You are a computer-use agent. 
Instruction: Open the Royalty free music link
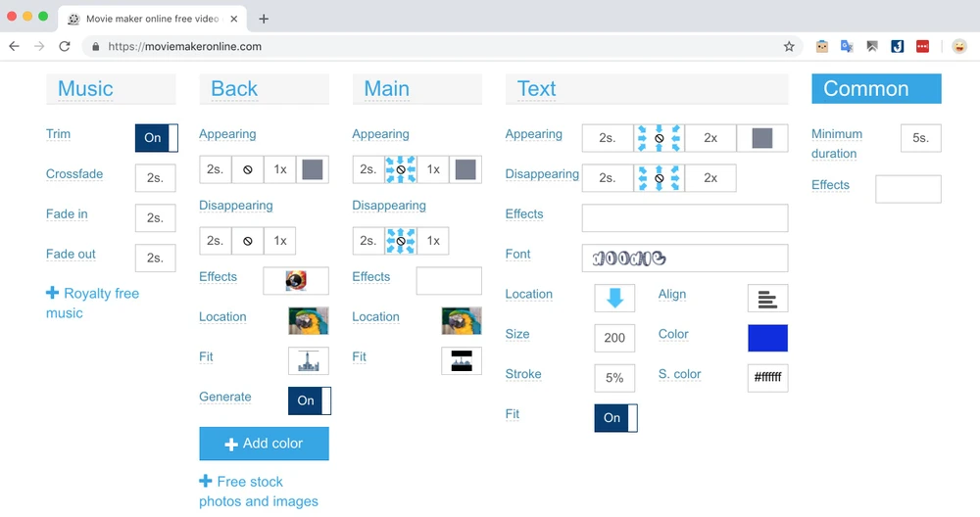coord(92,304)
